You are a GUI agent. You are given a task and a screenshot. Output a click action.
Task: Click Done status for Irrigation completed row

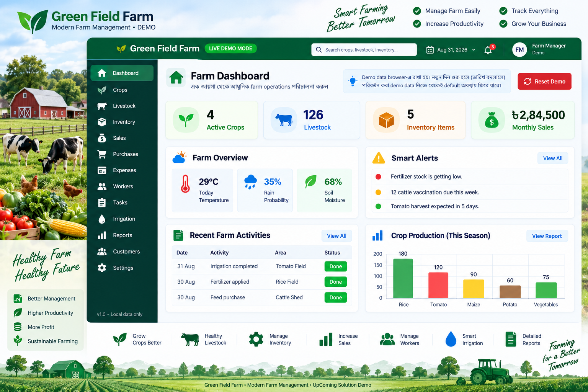336,266
